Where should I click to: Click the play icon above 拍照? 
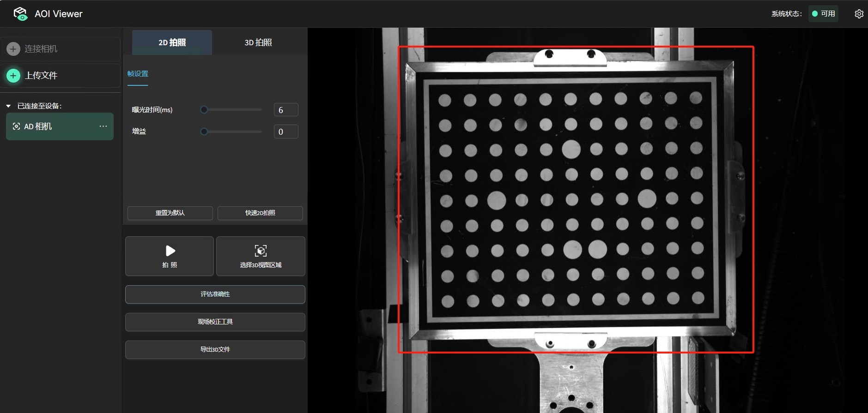(170, 251)
